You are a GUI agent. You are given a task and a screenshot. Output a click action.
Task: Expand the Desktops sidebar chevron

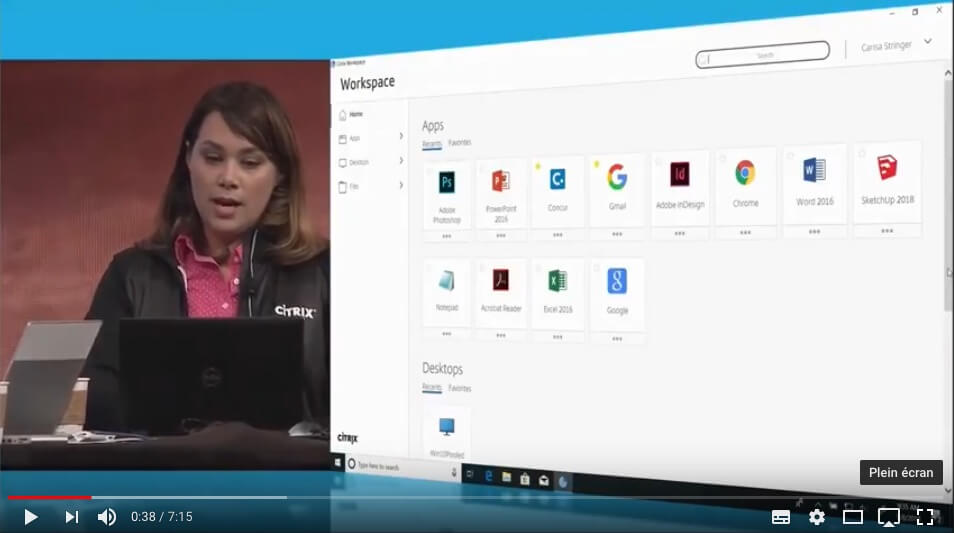[401, 160]
